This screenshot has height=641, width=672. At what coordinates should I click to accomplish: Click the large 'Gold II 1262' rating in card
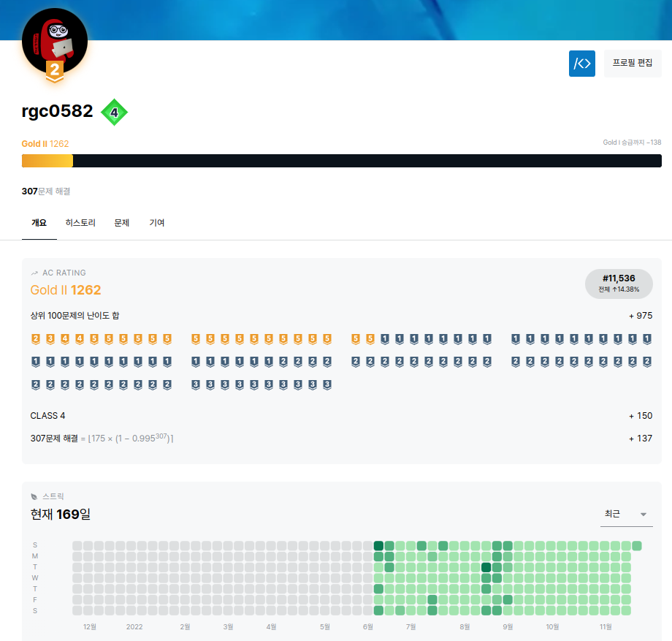pyautogui.click(x=66, y=290)
